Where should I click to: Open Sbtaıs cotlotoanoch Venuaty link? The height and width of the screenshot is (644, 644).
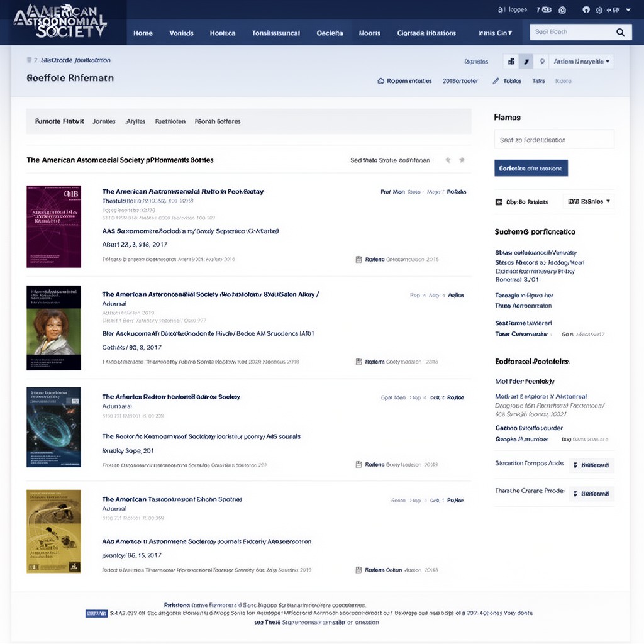536,253
